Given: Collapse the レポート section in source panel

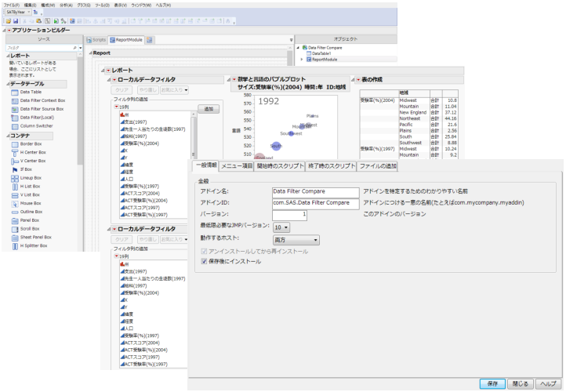Looking at the screenshot, I should tap(8, 56).
